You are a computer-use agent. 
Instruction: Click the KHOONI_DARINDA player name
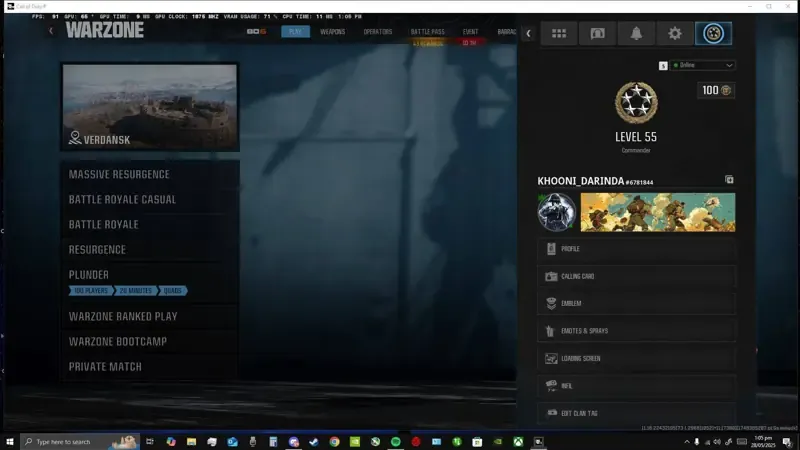581,181
